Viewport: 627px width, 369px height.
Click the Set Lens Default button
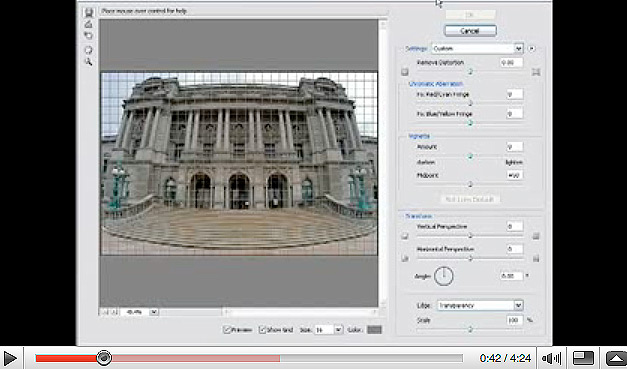point(470,199)
